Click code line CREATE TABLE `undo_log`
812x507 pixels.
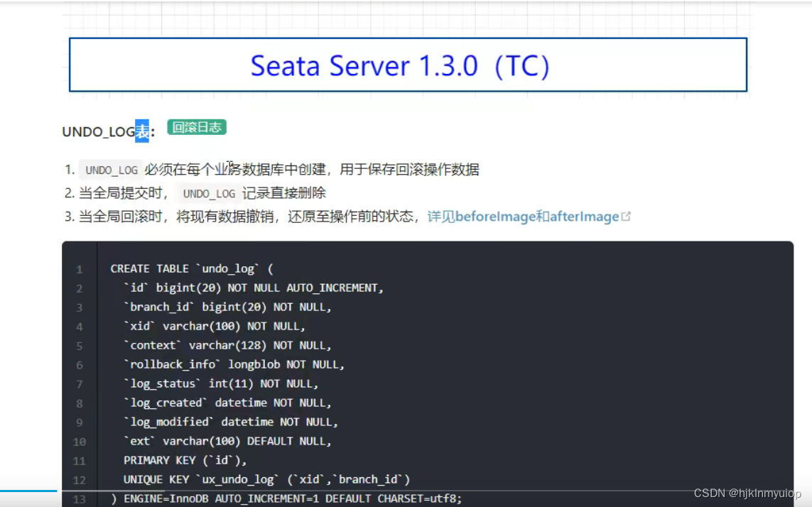point(191,269)
